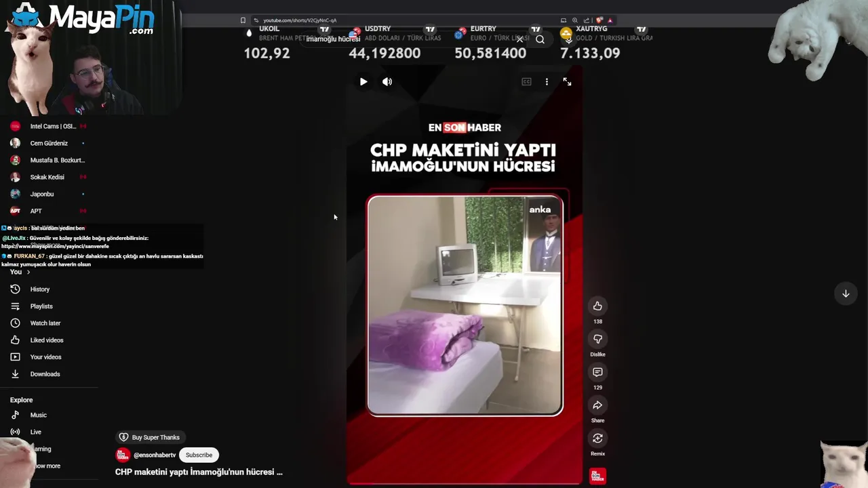Subscribe to ensonhabertv channel
This screenshot has height=488, width=868.
point(199,455)
